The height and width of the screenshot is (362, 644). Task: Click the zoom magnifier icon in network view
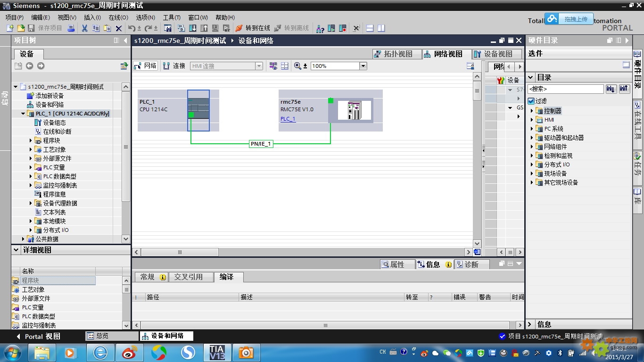(297, 66)
